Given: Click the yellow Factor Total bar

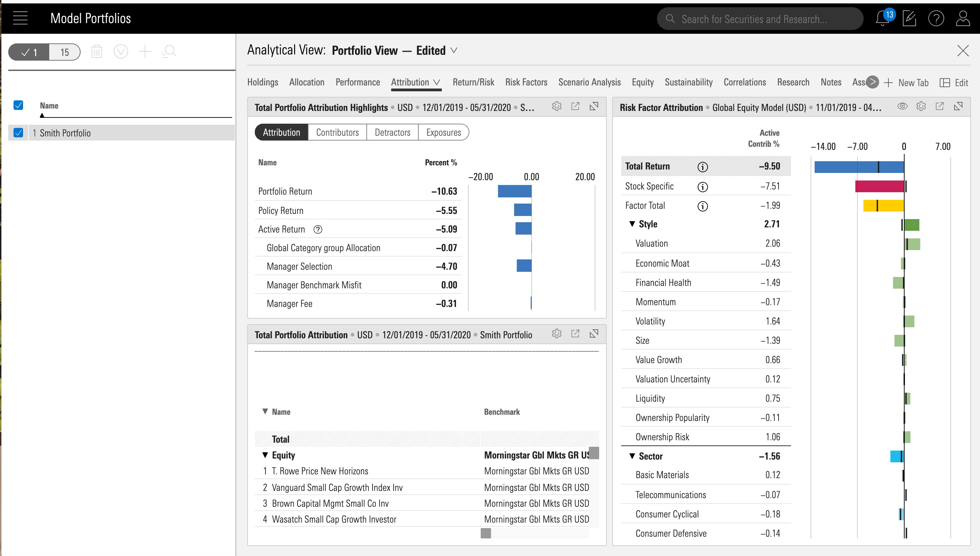Looking at the screenshot, I should [884, 206].
